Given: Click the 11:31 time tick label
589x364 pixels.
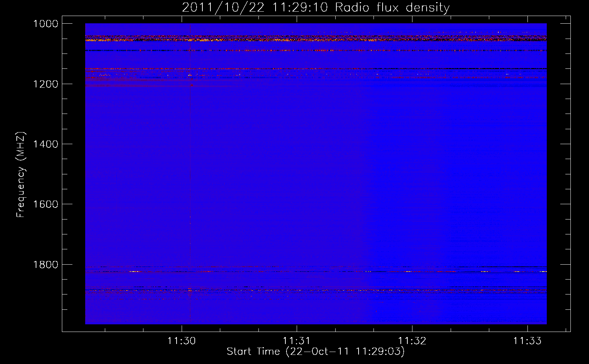Looking at the screenshot, I should tap(297, 341).
